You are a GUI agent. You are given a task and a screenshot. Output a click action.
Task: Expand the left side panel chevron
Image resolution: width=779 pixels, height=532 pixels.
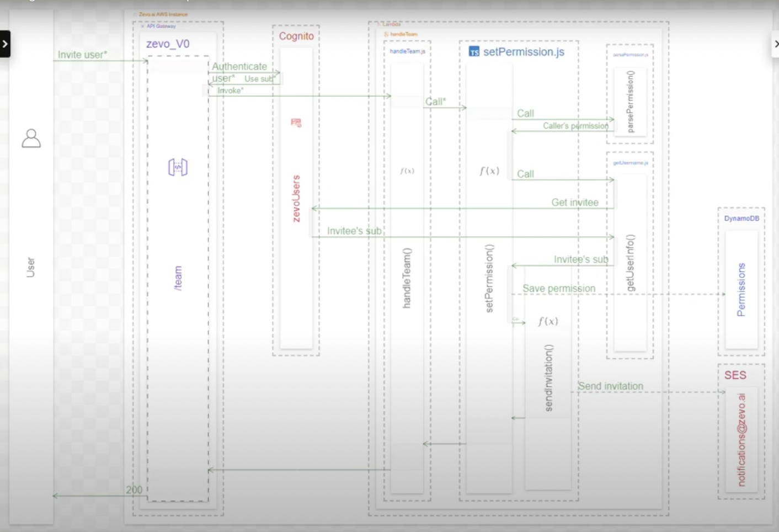5,44
